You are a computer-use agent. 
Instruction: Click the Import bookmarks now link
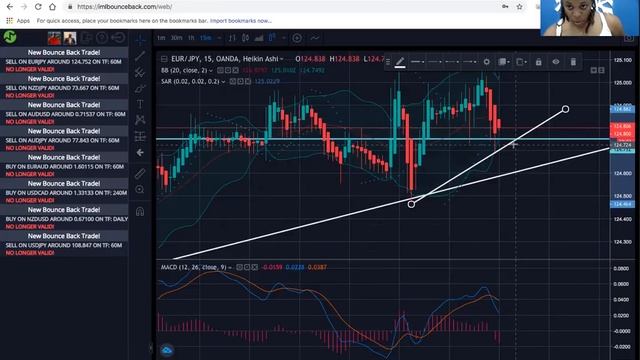pyautogui.click(x=241, y=21)
